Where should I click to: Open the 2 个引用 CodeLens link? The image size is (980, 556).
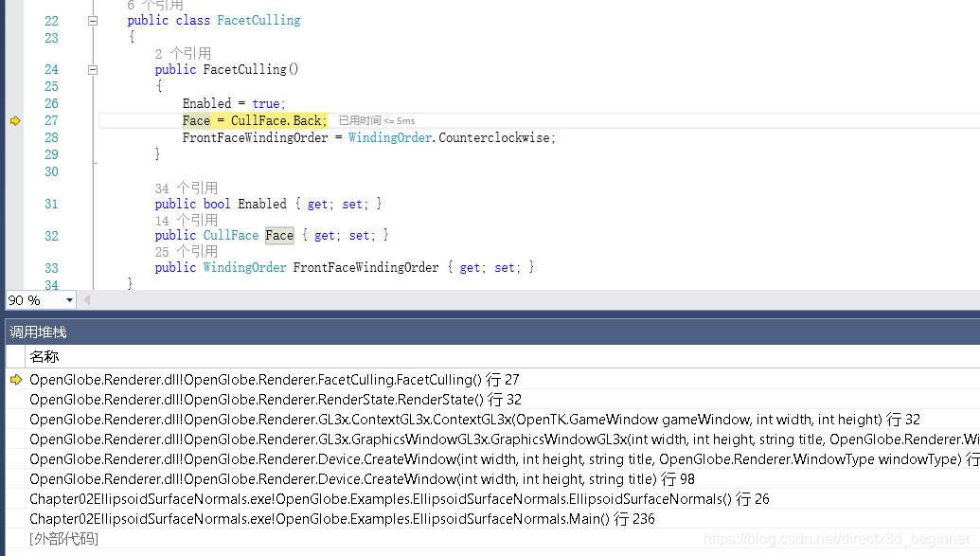tap(183, 54)
